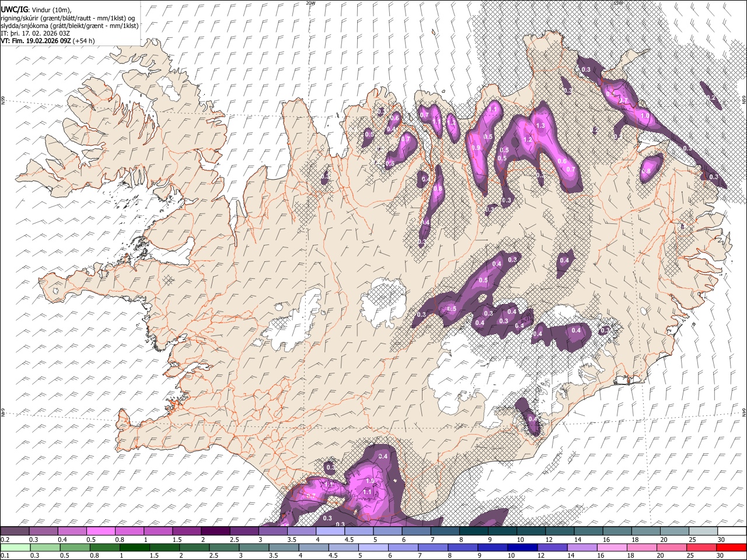Pick lower legend violet swatch starting at 12
This screenshot has height=560, width=747.
[x=552, y=547]
